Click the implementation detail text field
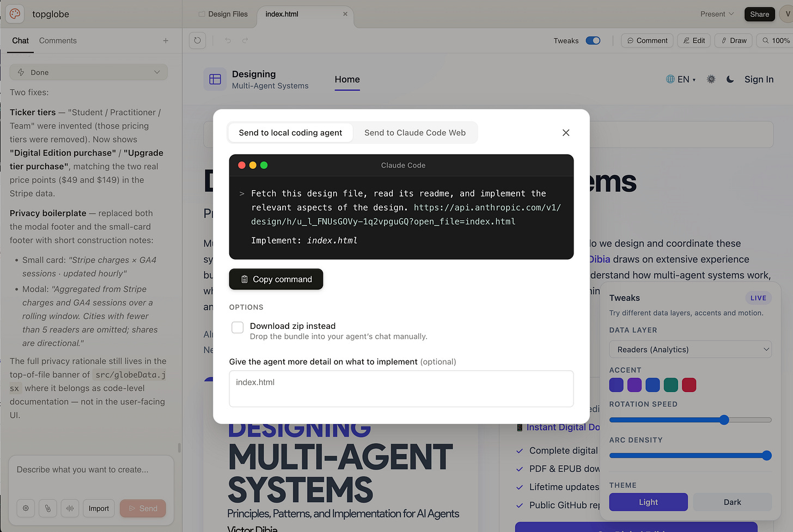 point(401,389)
